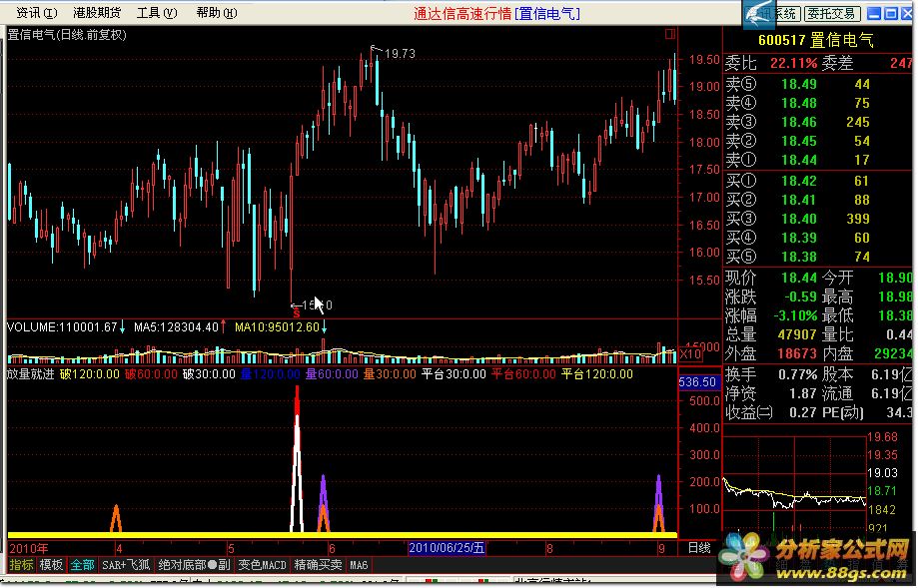918x588 pixels.
Task: Click the 卖③ price 18.46
Action: point(798,122)
